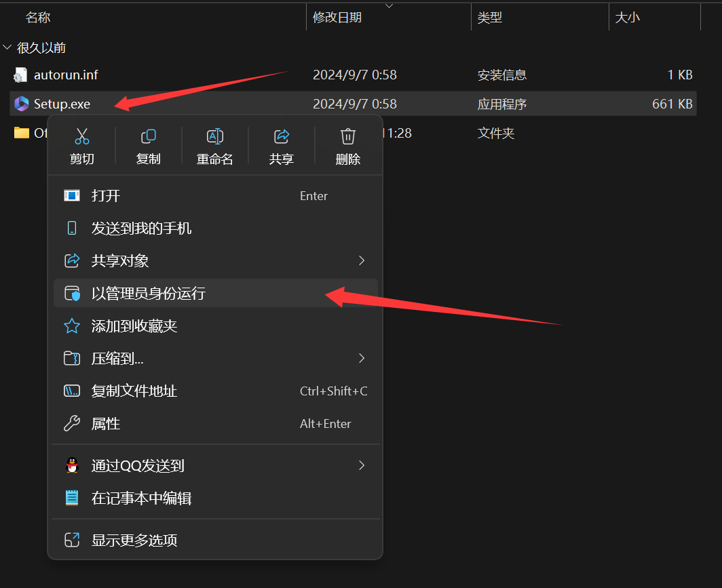Select the Setup.exe application icon
Image resolution: width=722 pixels, height=588 pixels.
[x=22, y=104]
